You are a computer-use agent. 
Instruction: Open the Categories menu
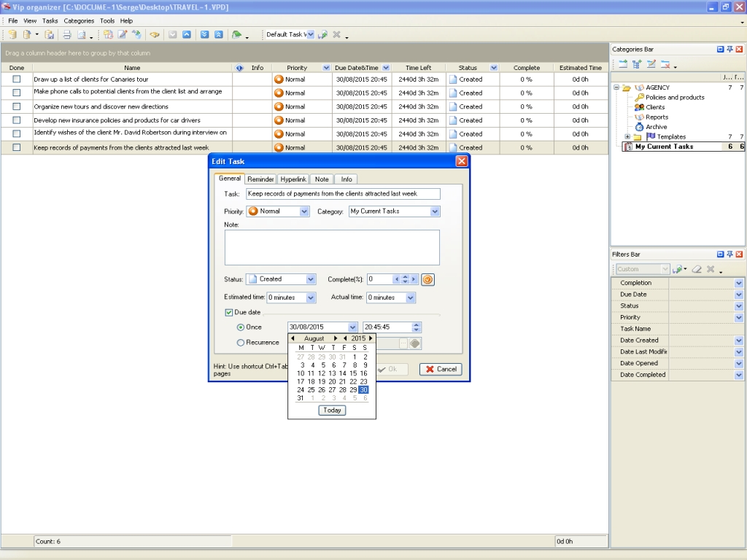pyautogui.click(x=79, y=21)
